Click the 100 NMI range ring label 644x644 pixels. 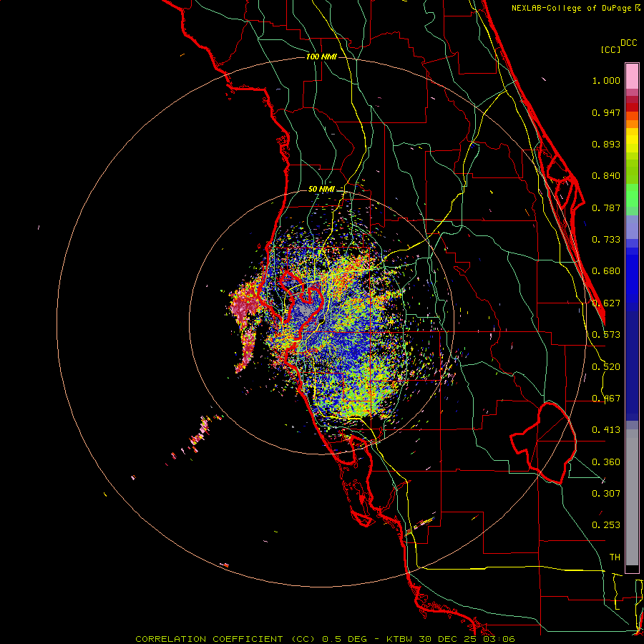[x=321, y=57]
